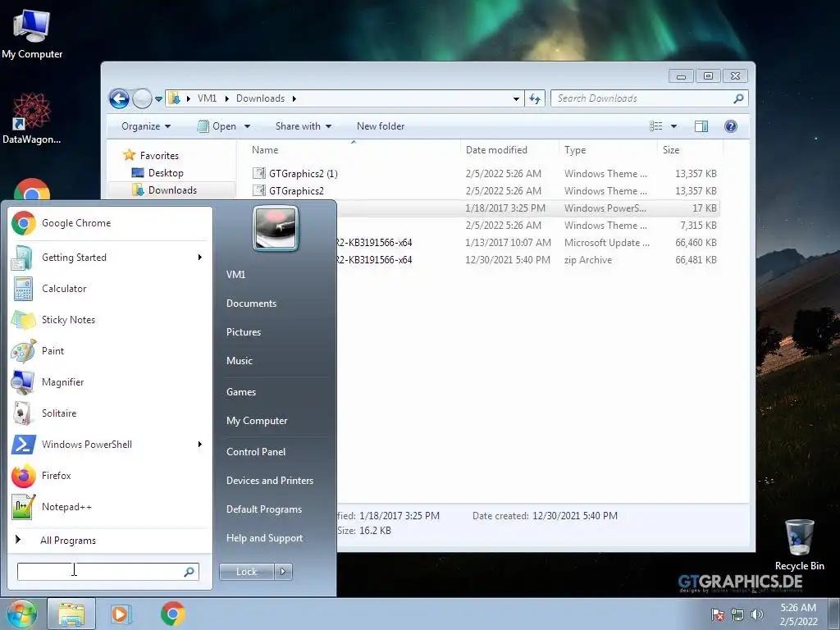Launch Sticky Notes from Start menu
This screenshot has width=840, height=630.
[110, 319]
